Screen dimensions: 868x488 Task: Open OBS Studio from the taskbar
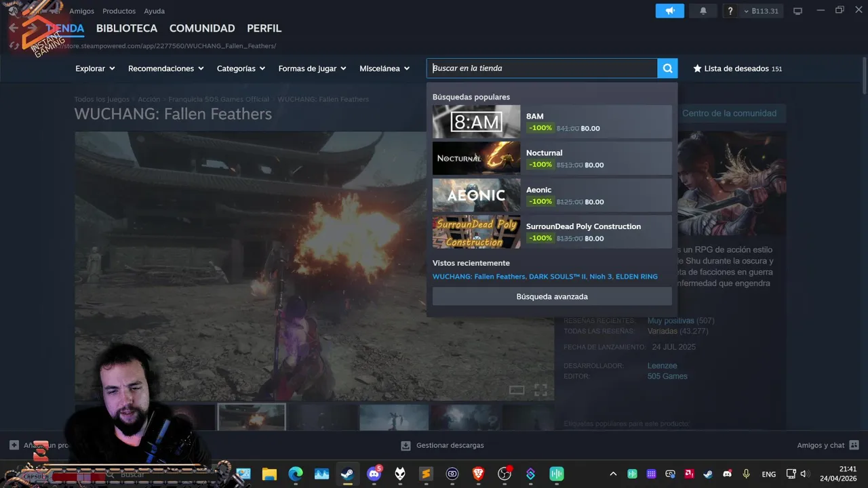pyautogui.click(x=505, y=474)
